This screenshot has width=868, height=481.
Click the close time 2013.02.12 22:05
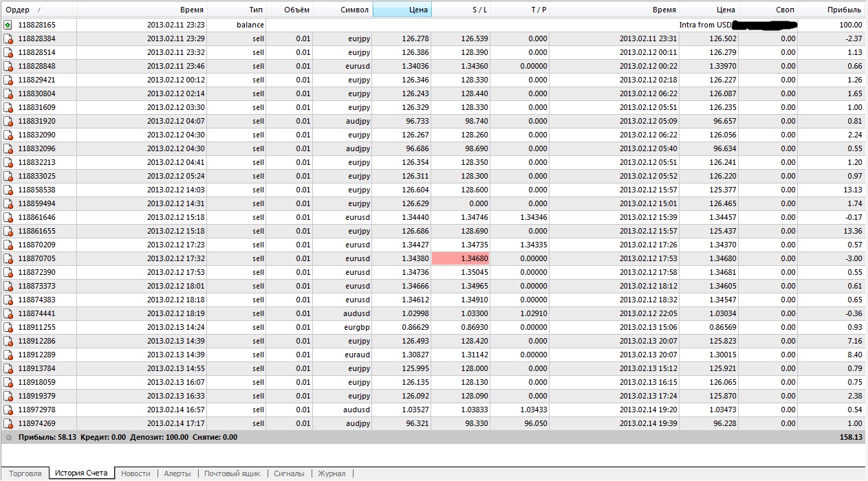[648, 313]
